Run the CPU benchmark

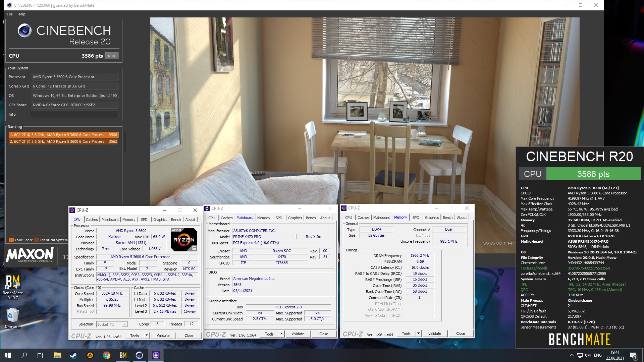112,56
